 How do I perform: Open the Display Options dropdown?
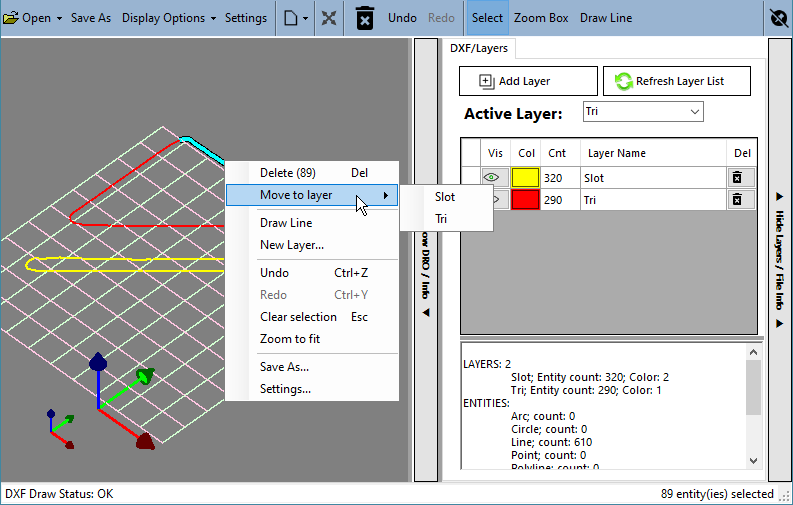(x=169, y=18)
